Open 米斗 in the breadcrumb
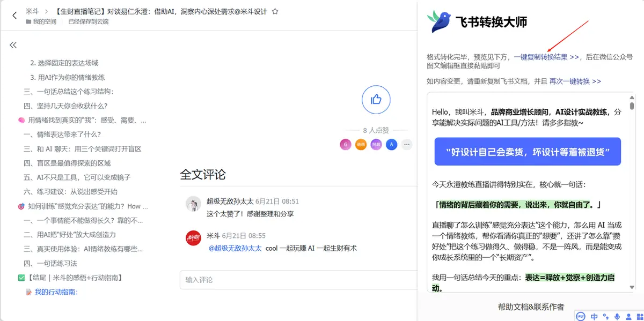Image resolution: width=644 pixels, height=321 pixels. tap(32, 11)
